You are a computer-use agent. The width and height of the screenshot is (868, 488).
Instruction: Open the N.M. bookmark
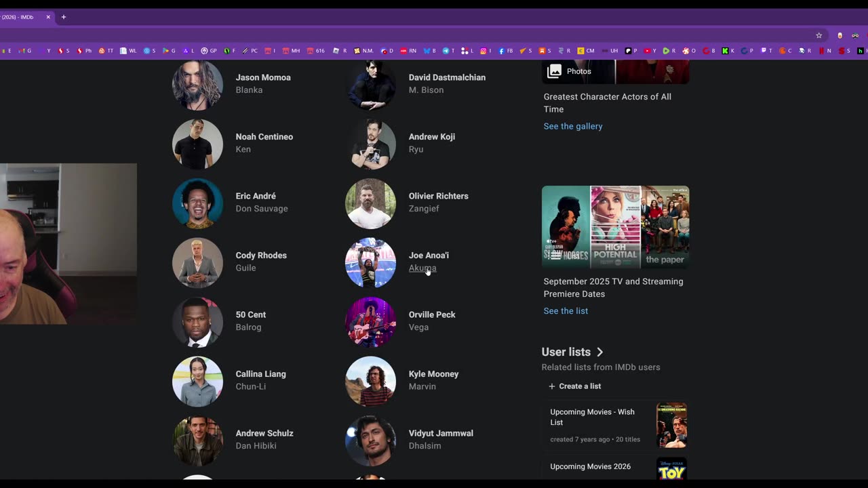(363, 51)
